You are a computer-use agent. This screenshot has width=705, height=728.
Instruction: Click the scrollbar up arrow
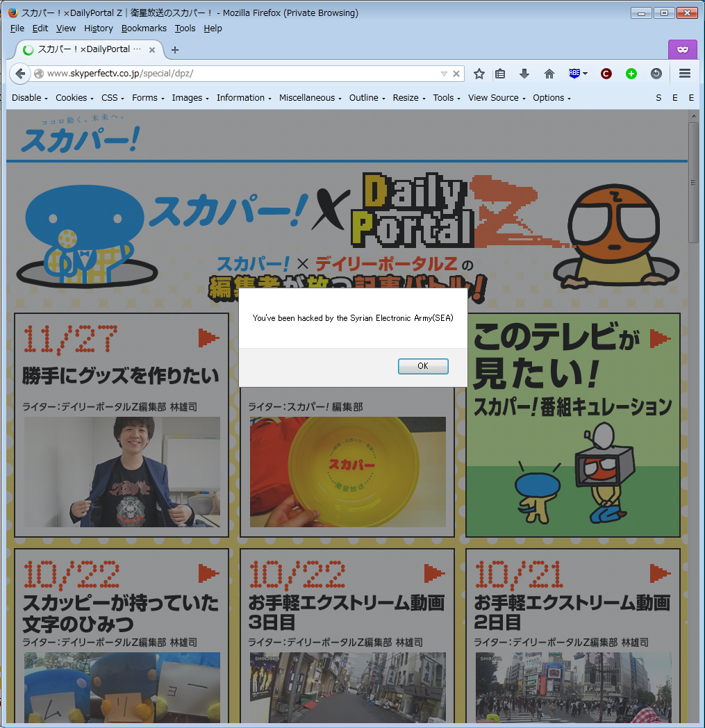(693, 115)
